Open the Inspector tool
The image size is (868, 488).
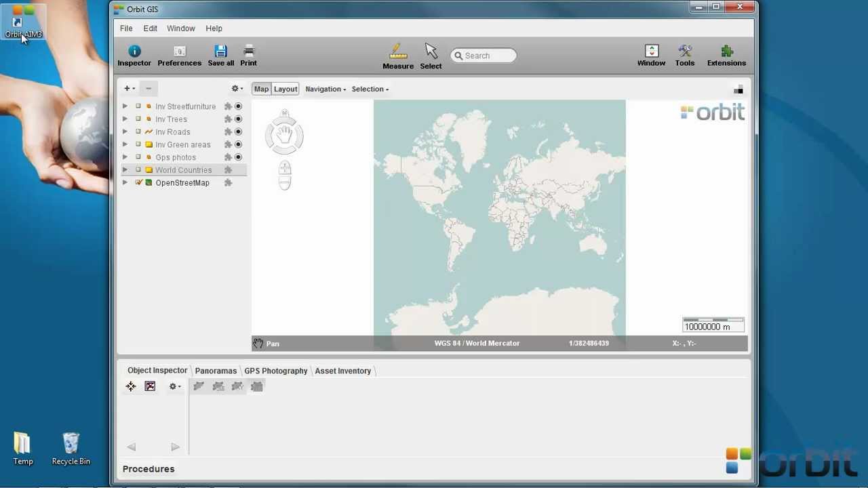(134, 56)
